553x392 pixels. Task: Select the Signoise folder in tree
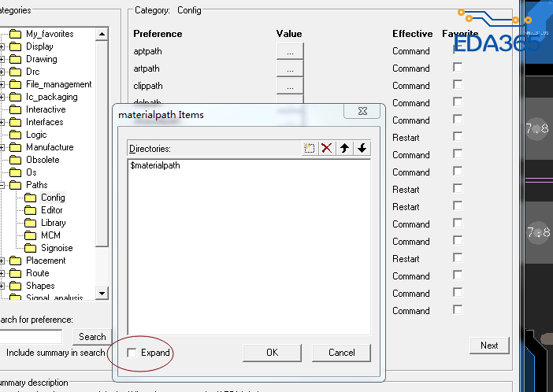pos(56,248)
